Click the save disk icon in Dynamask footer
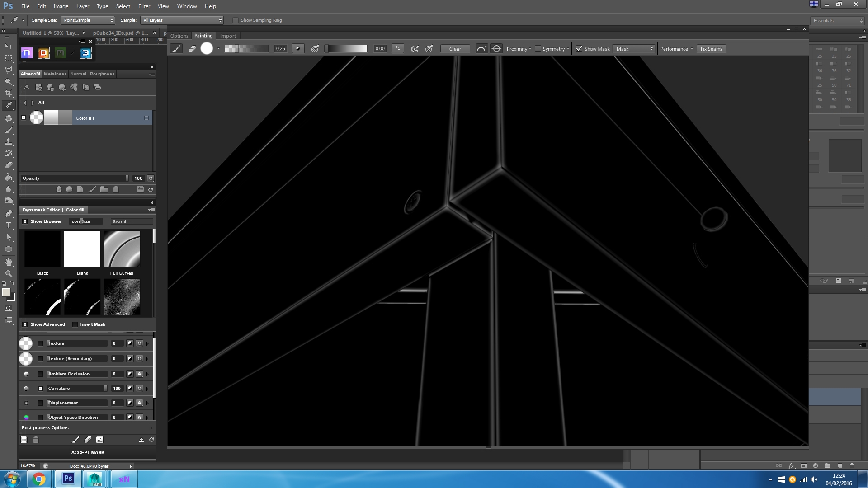Image resolution: width=868 pixels, height=488 pixels. (24, 440)
